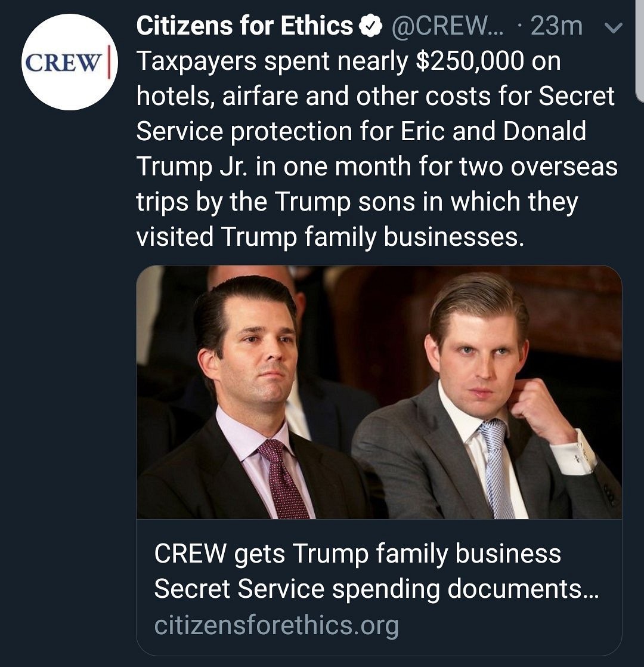The image size is (644, 667).
Task: Click the 'hotels, airfare and other costs' line
Action: coord(375,96)
